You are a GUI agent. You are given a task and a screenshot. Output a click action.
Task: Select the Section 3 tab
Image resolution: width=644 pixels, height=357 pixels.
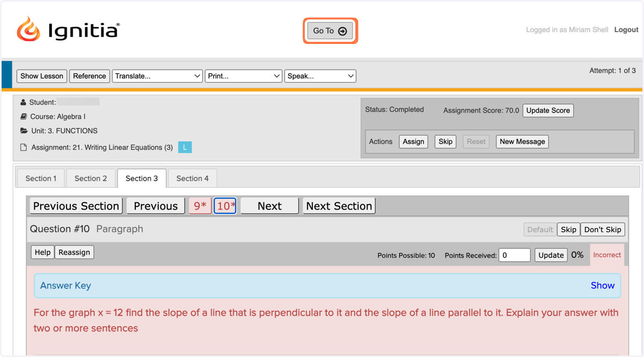click(142, 178)
